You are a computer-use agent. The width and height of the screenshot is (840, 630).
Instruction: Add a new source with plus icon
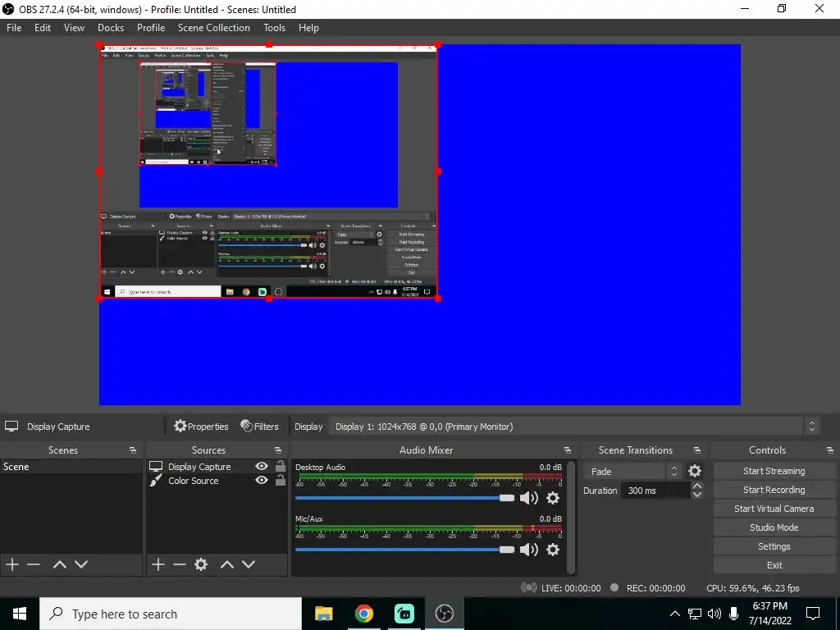pyautogui.click(x=158, y=564)
